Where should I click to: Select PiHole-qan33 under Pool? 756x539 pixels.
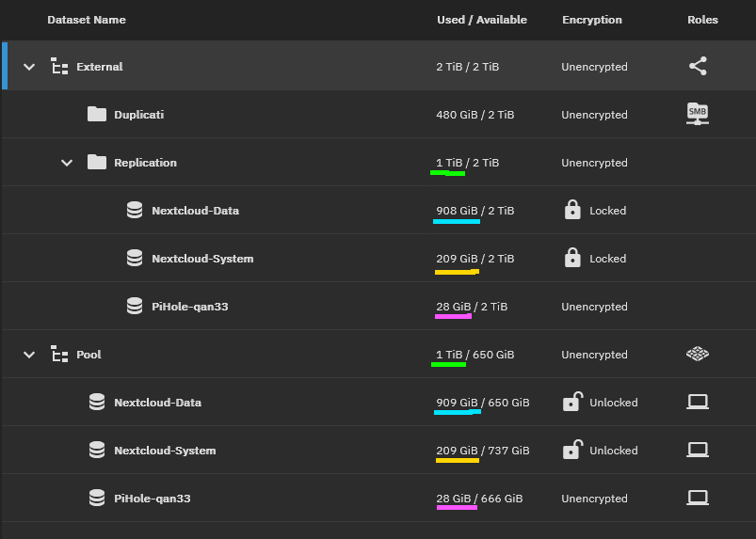click(152, 498)
